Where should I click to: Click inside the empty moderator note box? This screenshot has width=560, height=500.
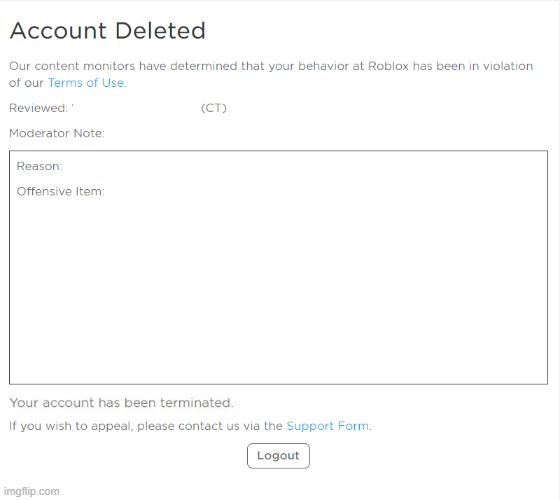pyautogui.click(x=278, y=286)
